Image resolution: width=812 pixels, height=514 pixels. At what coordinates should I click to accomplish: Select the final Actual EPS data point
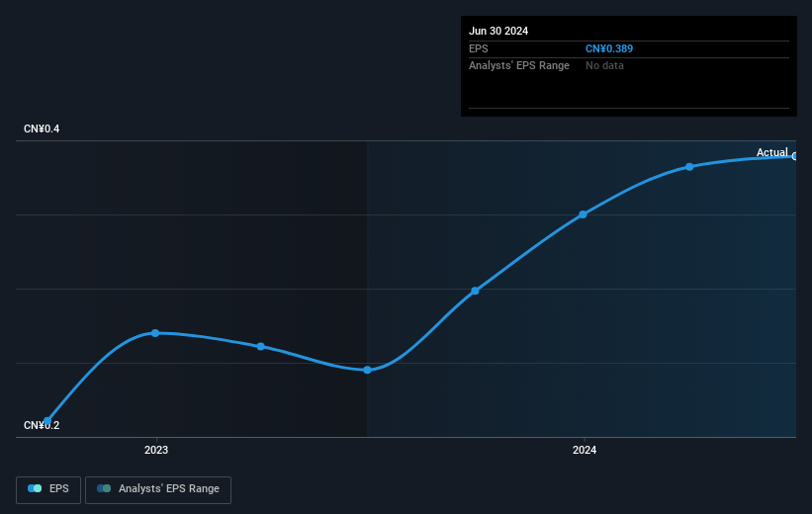[795, 156]
